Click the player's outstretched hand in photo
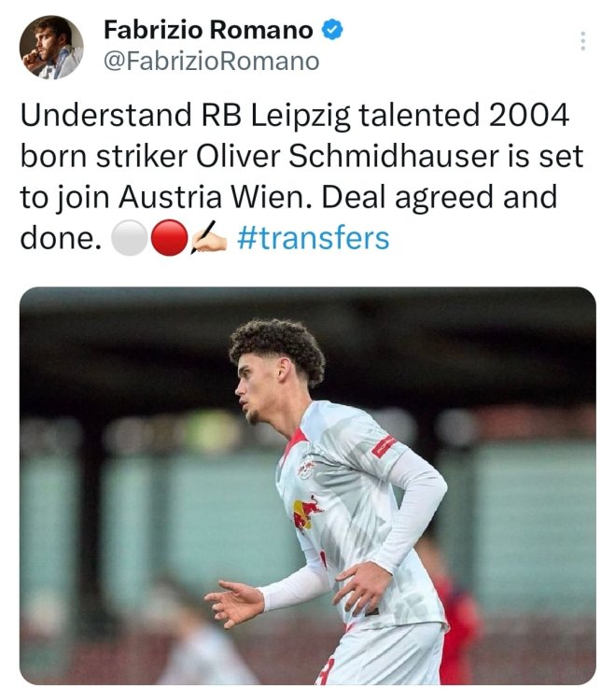 [231, 604]
